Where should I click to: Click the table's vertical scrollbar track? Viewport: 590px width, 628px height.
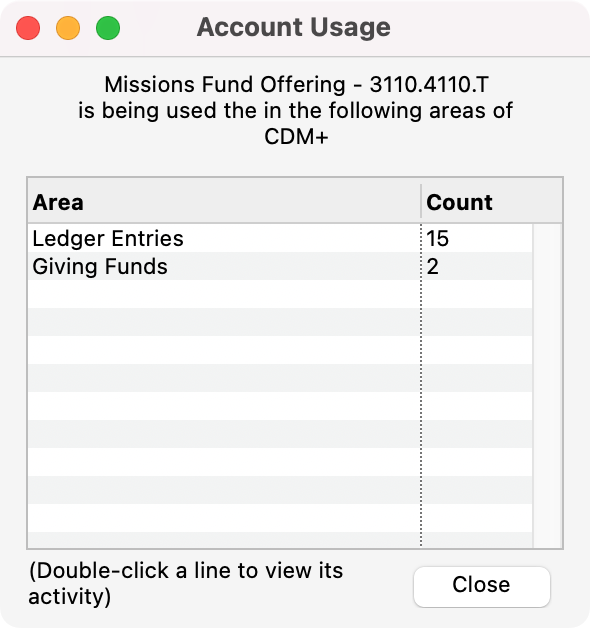coord(547,386)
